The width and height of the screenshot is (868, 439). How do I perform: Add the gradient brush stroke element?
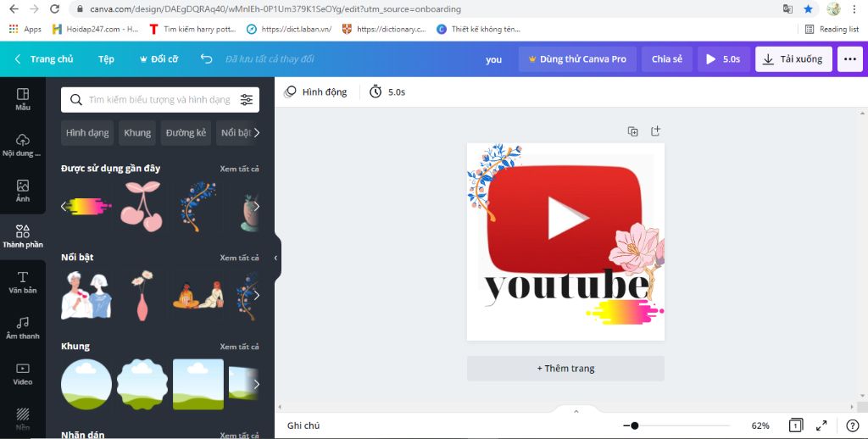pos(88,207)
